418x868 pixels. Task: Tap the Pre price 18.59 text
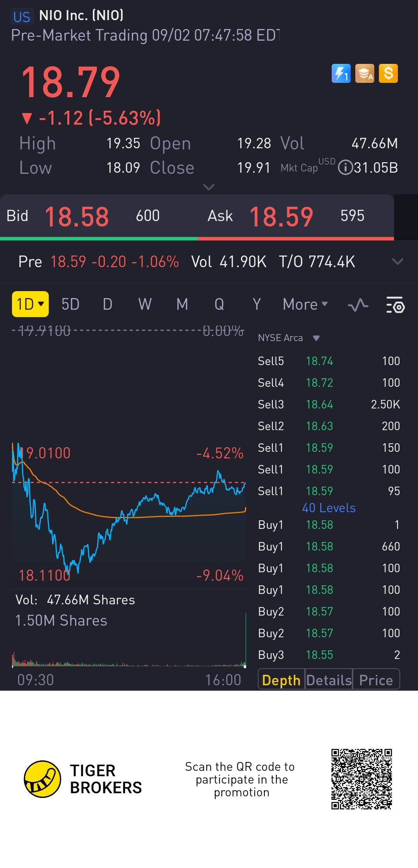(68, 262)
